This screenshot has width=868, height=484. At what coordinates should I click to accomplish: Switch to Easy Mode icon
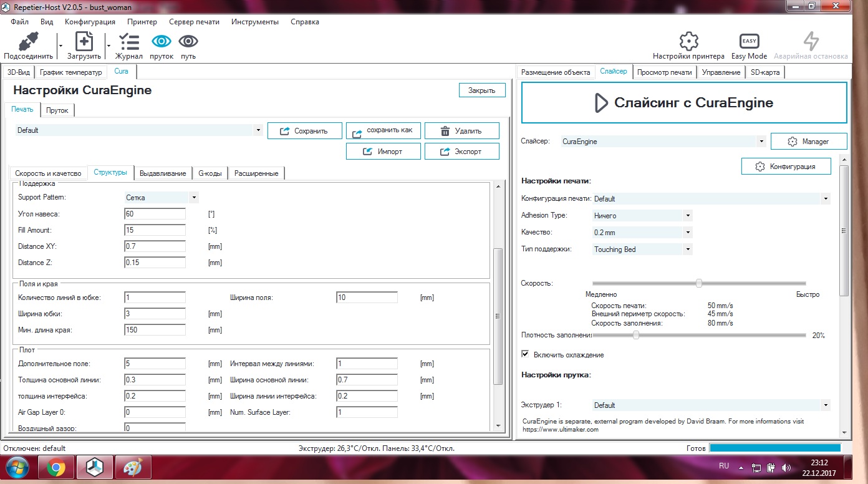[749, 42]
